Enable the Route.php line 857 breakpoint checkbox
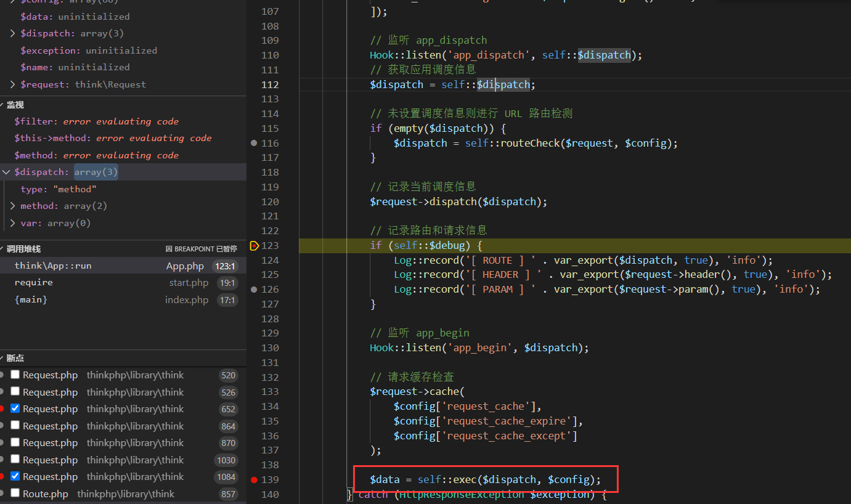 point(15,493)
